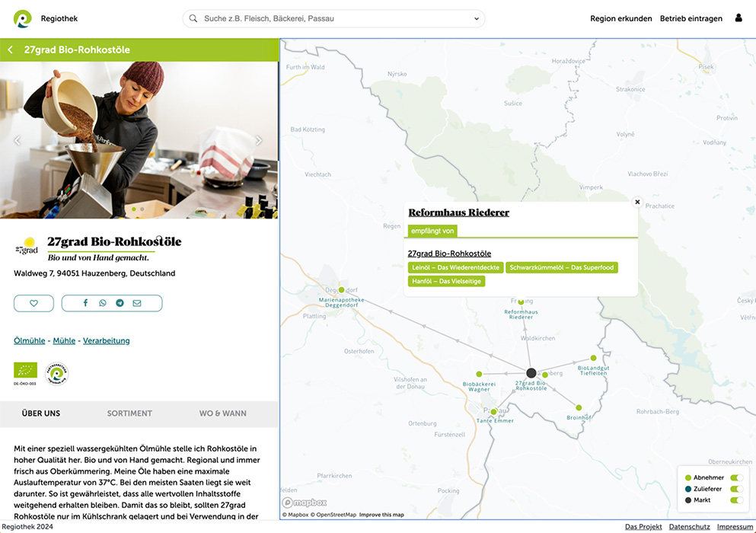Share via Telegram icon

pyautogui.click(x=120, y=303)
